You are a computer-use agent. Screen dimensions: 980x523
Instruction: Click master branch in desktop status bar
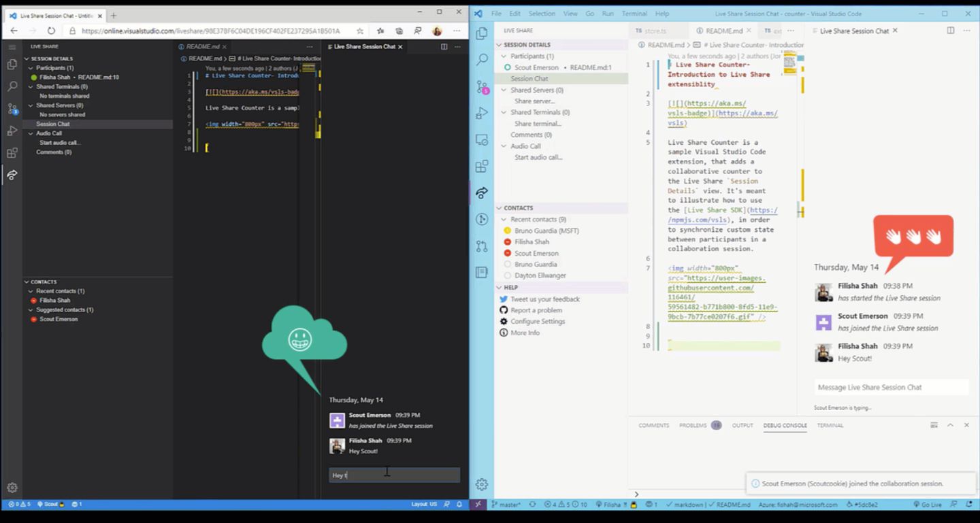tap(506, 505)
